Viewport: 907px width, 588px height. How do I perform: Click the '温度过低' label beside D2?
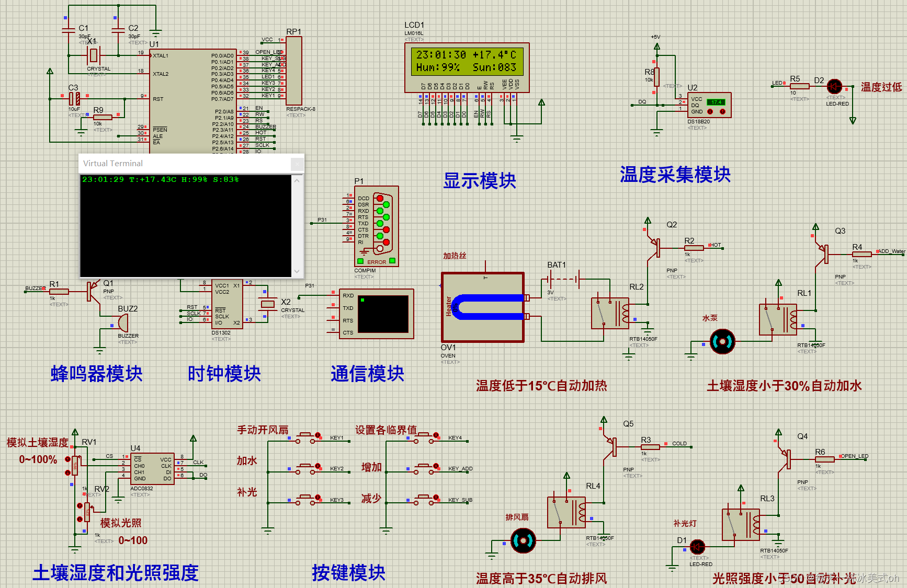(881, 87)
